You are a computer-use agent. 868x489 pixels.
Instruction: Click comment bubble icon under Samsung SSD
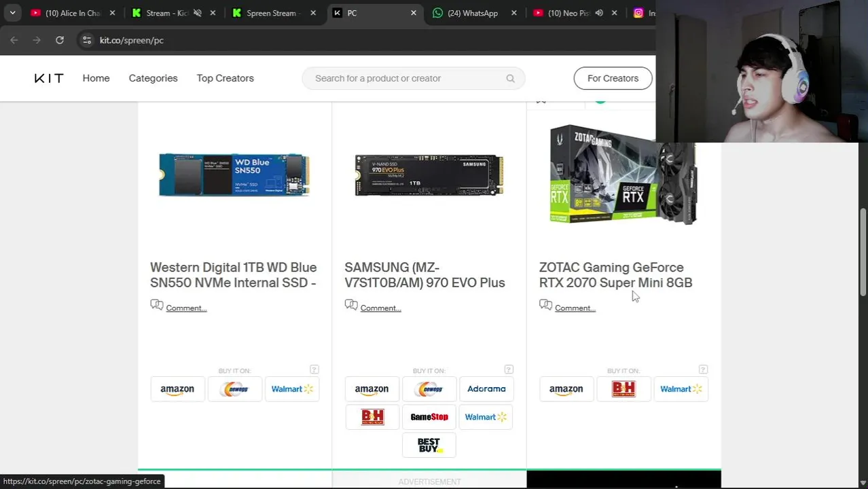(351, 306)
